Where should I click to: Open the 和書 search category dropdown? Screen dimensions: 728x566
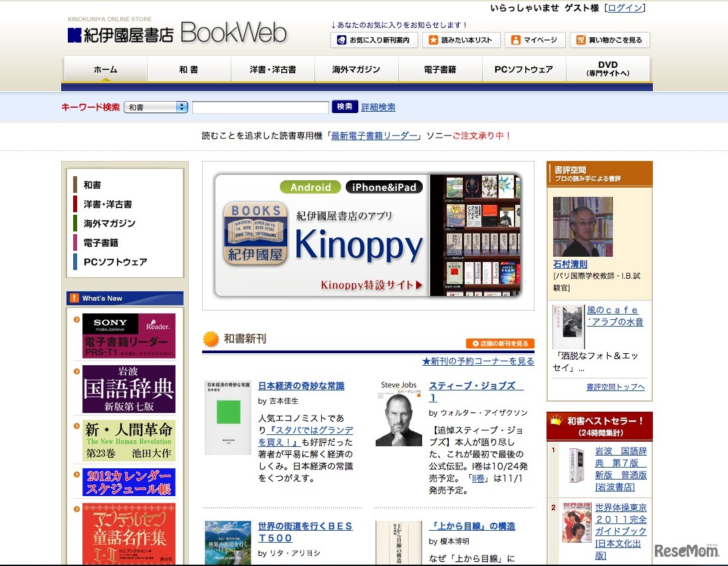[x=155, y=106]
